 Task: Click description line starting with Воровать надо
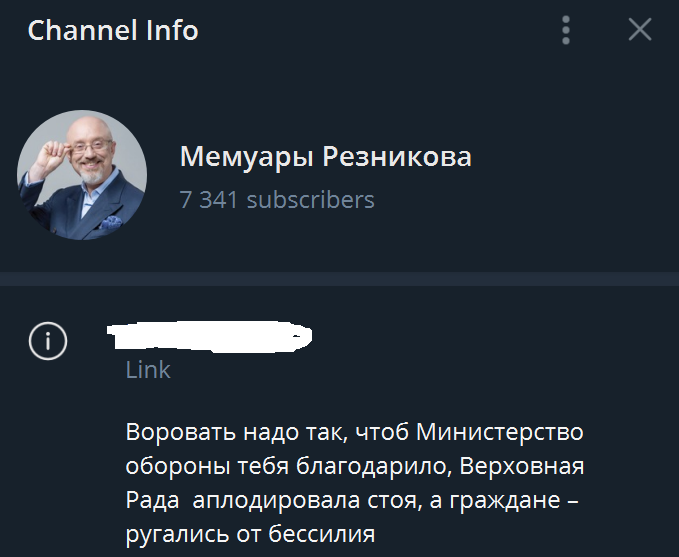point(355,432)
